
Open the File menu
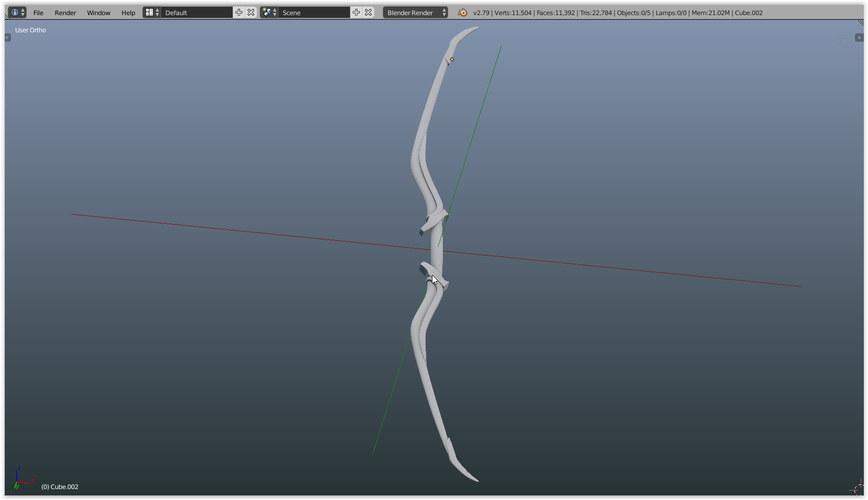tap(38, 13)
